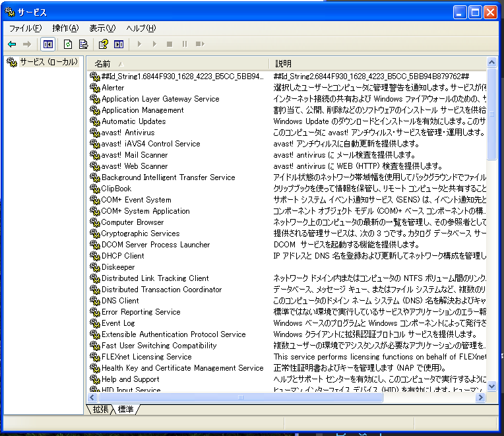
Task: Click the services icon in title bar
Action: coord(10,13)
